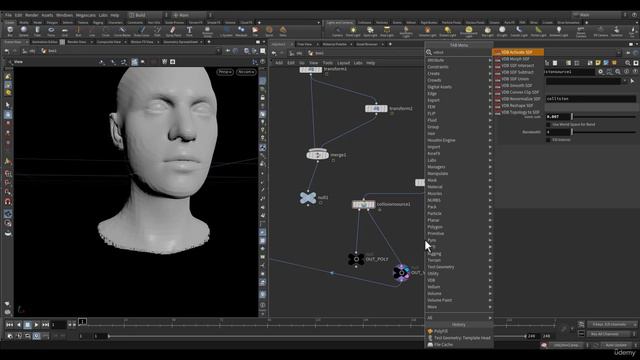Select PolyFill from History list

click(459, 331)
